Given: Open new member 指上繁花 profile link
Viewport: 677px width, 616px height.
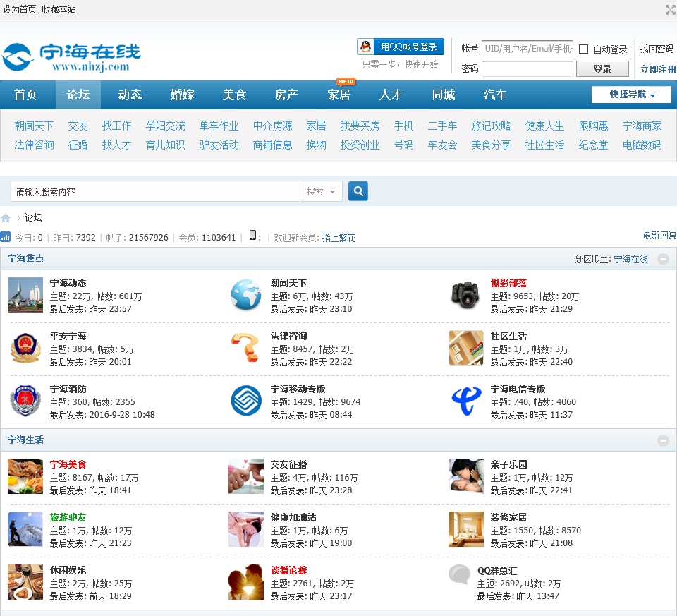Looking at the screenshot, I should click(339, 238).
